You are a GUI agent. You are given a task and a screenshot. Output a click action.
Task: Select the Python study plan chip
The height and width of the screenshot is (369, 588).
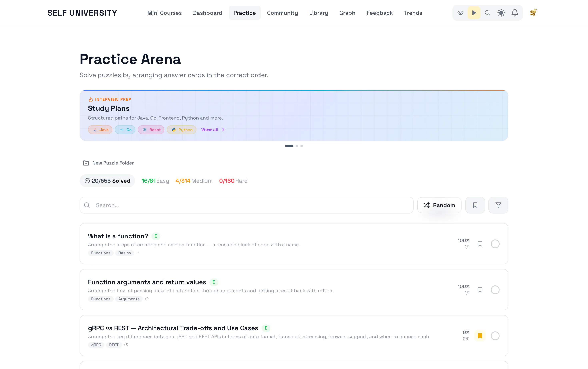click(181, 130)
